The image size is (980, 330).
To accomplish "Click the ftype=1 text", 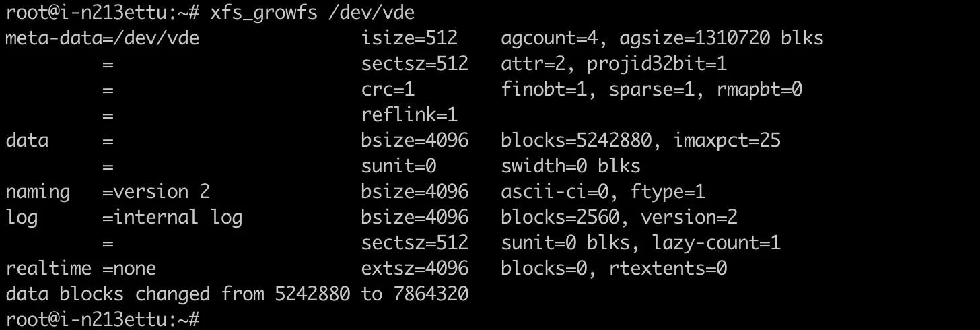I will click(668, 193).
